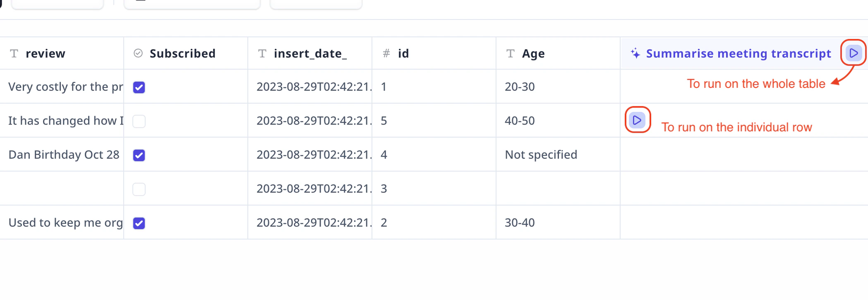Click the Age cell showing 30-40
The height and width of the screenshot is (300, 868).
(520, 223)
